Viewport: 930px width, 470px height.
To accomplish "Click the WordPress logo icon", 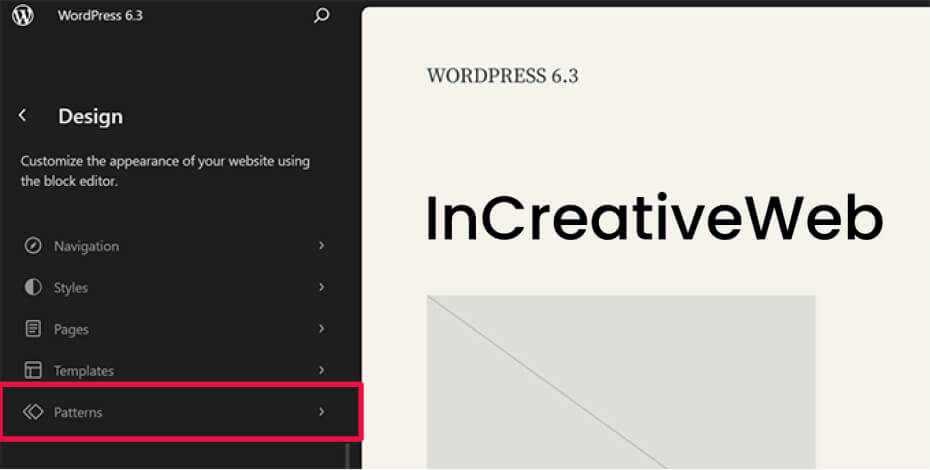I will tap(23, 15).
